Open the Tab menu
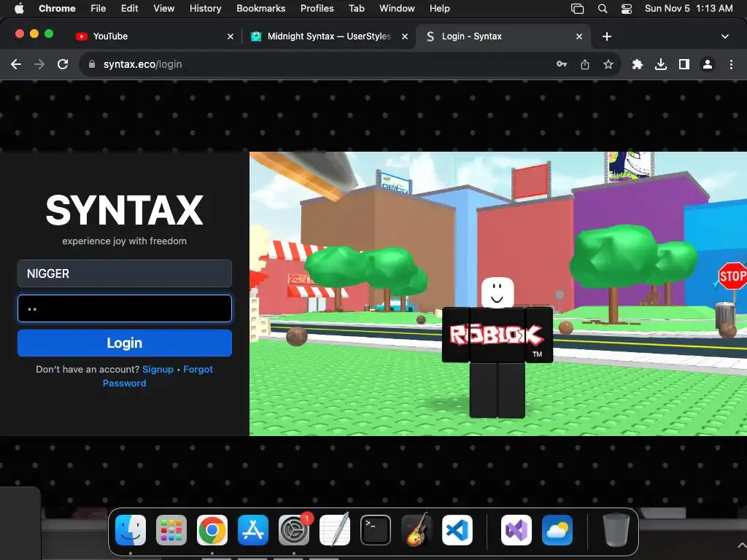Viewport: 747px width, 560px height. pos(356,9)
